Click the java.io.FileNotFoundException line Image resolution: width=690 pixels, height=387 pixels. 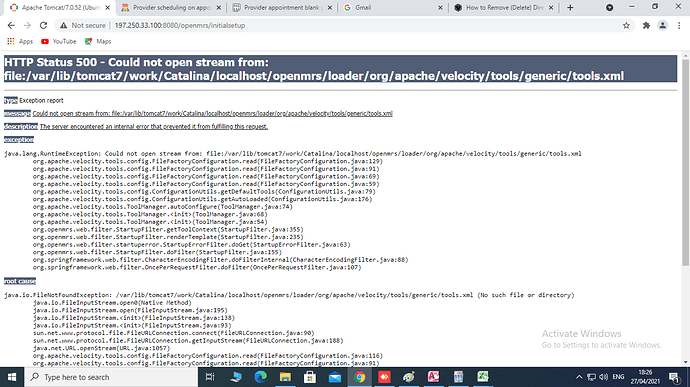click(x=289, y=295)
